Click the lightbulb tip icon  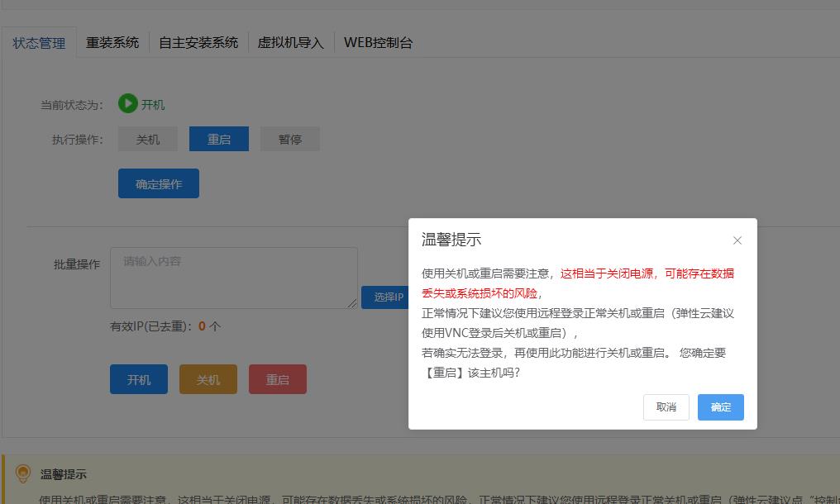23,473
